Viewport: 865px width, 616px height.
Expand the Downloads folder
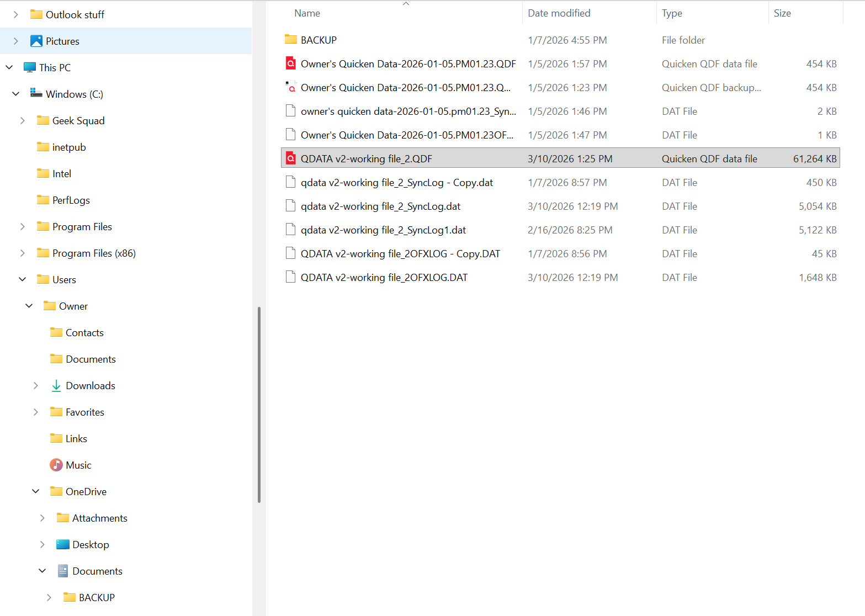coord(35,386)
